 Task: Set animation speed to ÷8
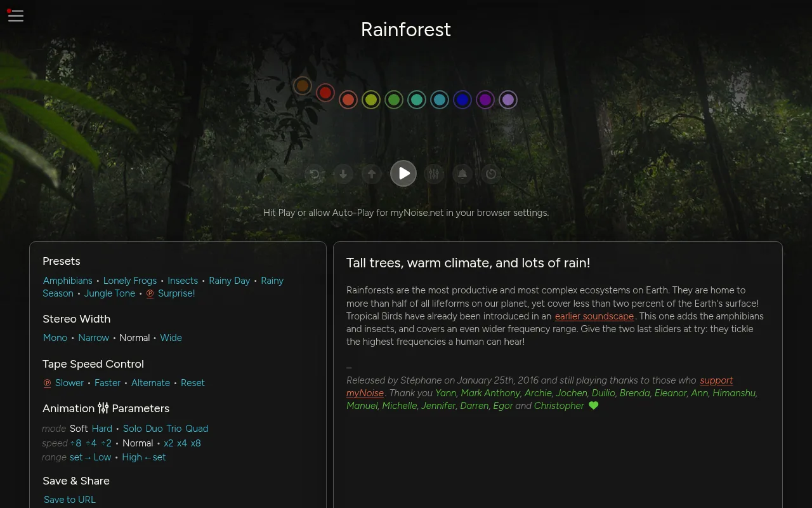75,443
